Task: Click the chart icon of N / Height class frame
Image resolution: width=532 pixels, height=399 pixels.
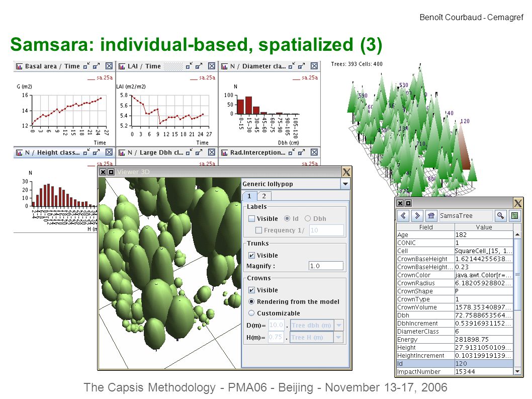Action: pyautogui.click(x=19, y=153)
